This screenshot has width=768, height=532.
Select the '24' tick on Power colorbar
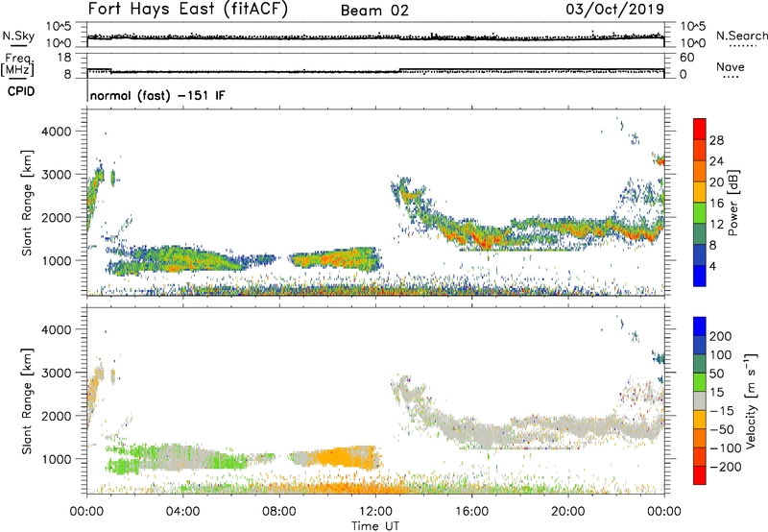716,161
